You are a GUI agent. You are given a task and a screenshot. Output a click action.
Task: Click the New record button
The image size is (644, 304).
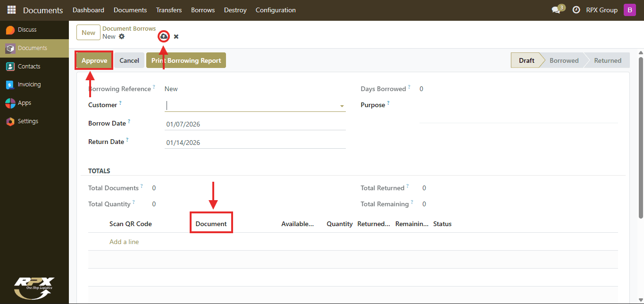tap(88, 33)
